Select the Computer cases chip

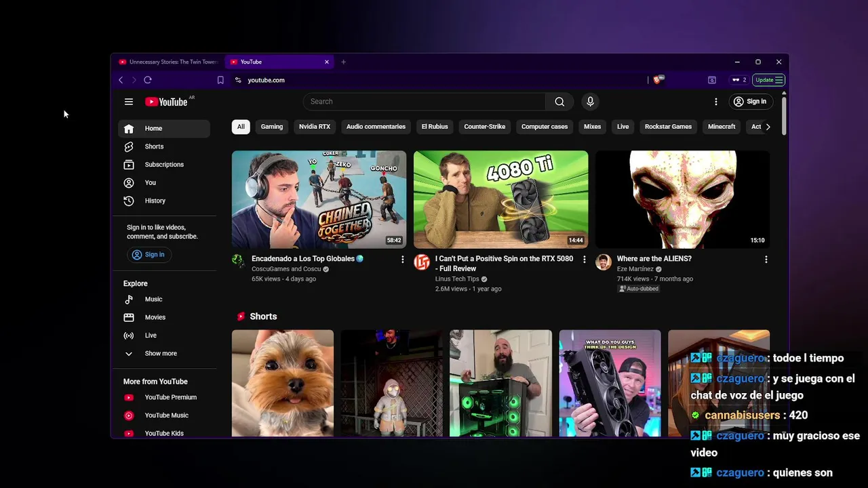point(545,127)
